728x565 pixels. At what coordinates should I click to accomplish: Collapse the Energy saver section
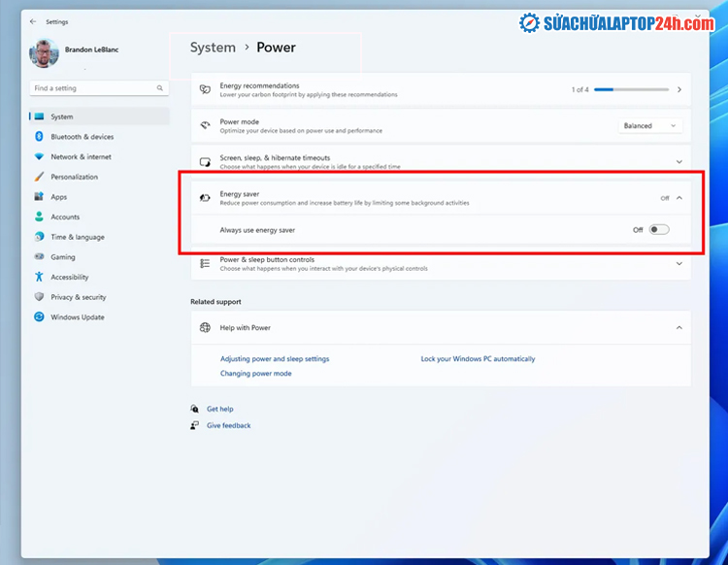click(679, 198)
